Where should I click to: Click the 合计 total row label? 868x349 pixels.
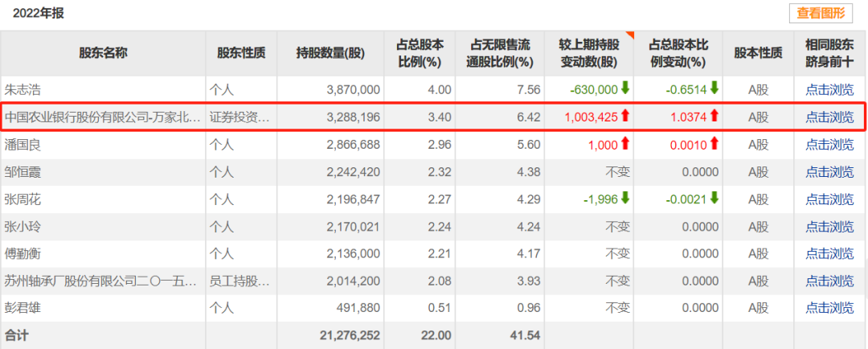click(x=17, y=335)
